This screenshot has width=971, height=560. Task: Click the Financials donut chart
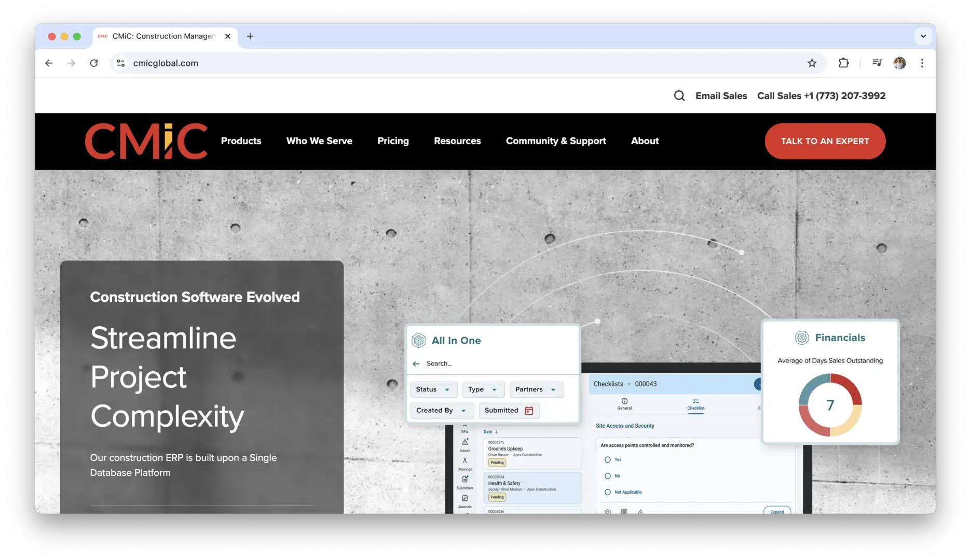pos(830,405)
